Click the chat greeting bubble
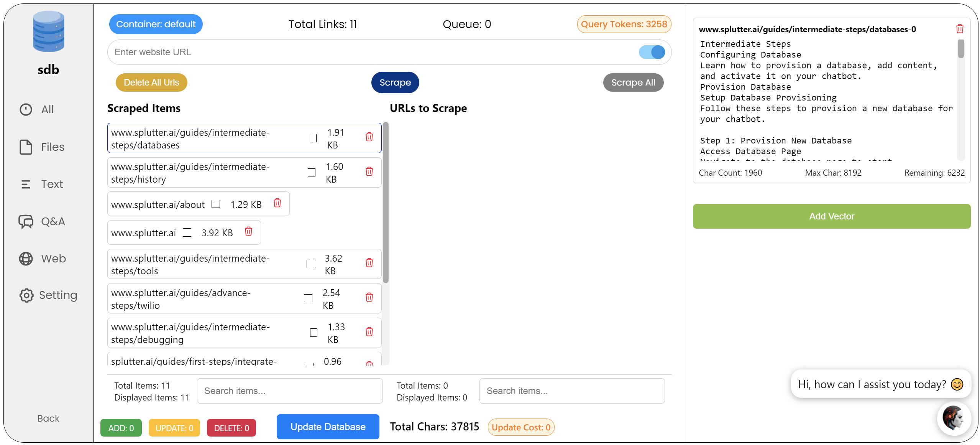Viewport: 980px width, 445px height. 881,384
